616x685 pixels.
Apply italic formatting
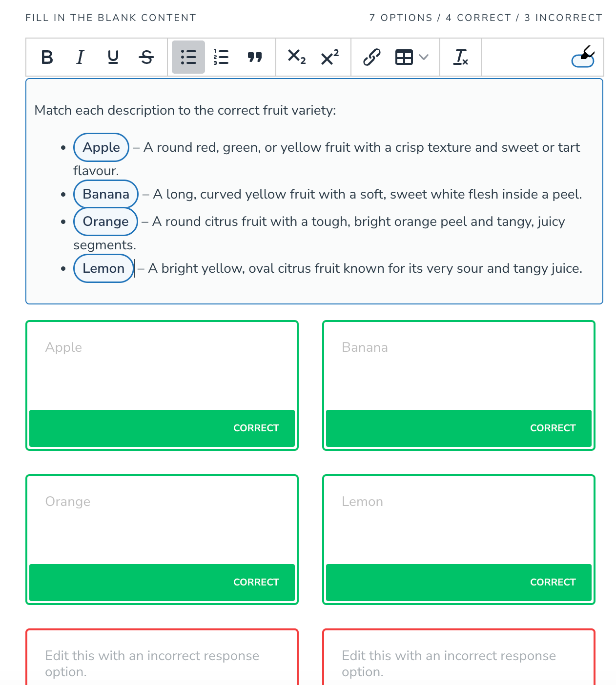(81, 57)
